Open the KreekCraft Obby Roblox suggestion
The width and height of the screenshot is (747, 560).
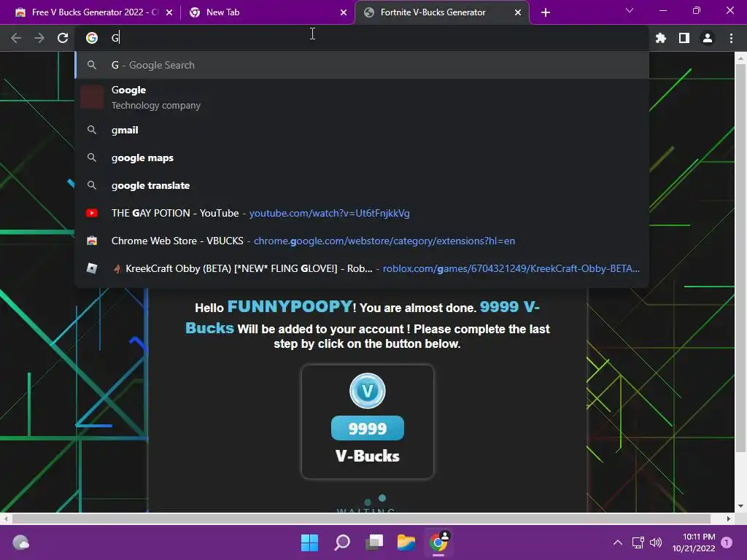tap(362, 268)
